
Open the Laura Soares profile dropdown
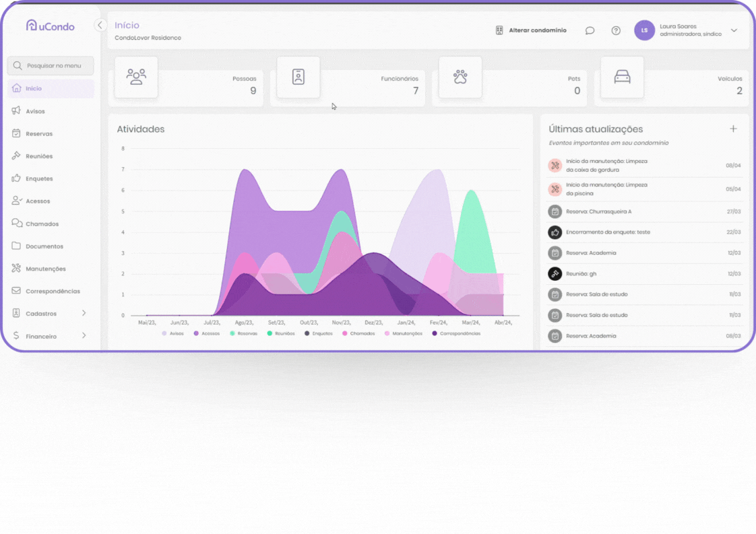[x=734, y=30]
